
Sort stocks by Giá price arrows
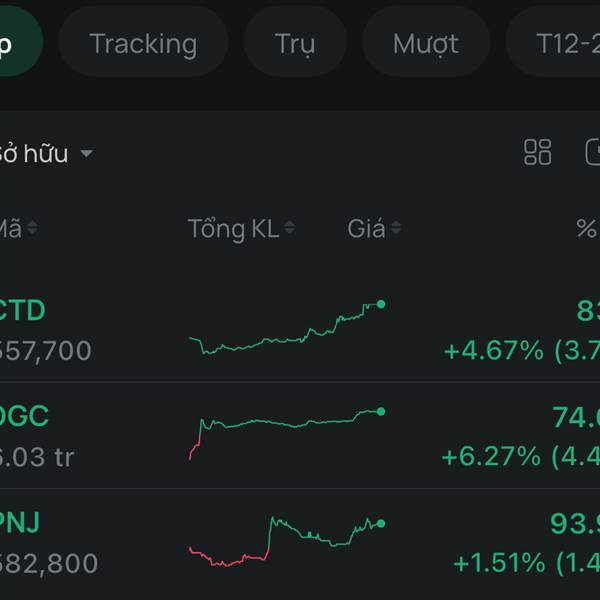(x=395, y=229)
